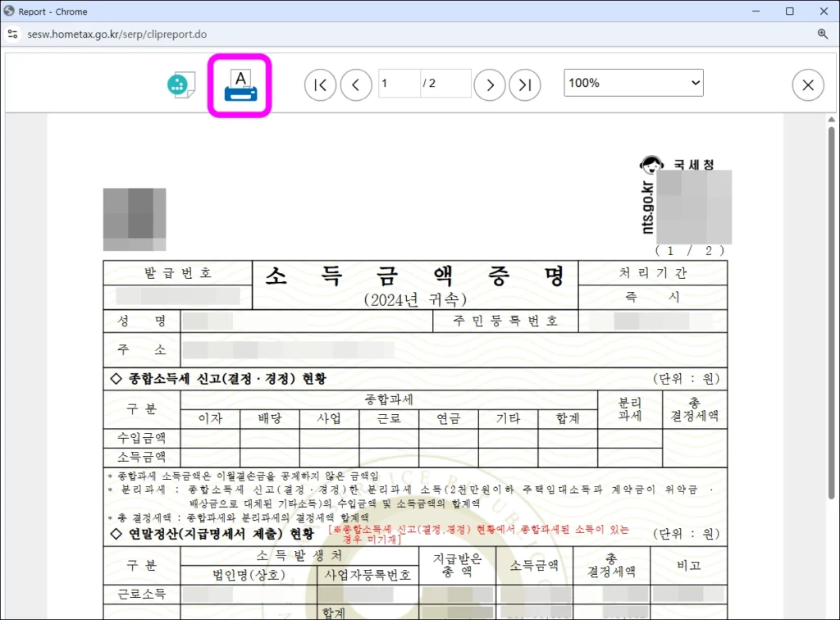Click the 종합과세 column header
Image resolution: width=840 pixels, height=620 pixels.
click(x=389, y=399)
